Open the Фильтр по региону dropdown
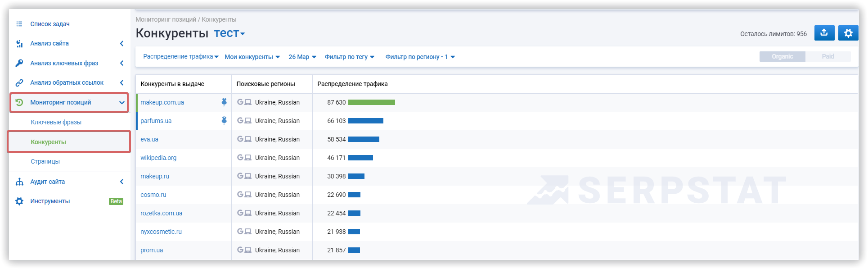This screenshot has width=868, height=269. pos(420,57)
